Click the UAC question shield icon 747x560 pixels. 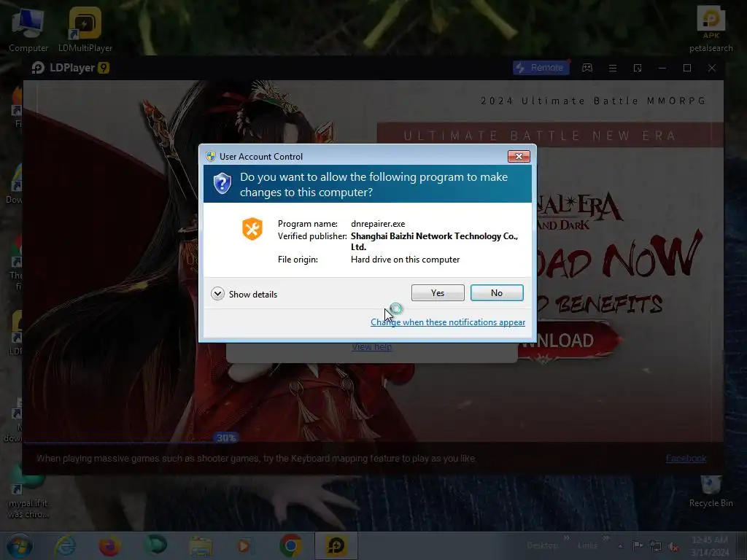click(222, 183)
